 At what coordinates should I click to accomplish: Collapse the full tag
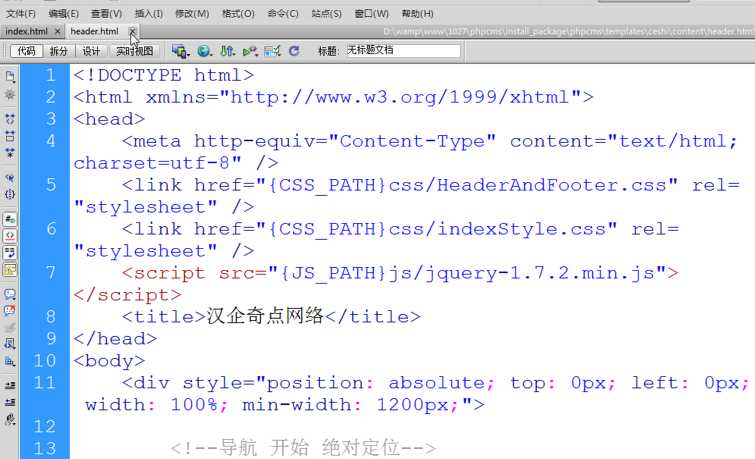click(10, 118)
